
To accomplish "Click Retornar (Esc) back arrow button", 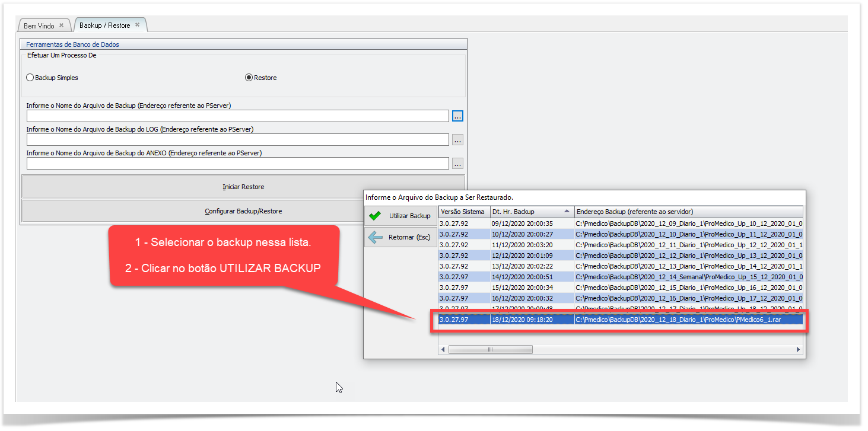I will [x=400, y=238].
